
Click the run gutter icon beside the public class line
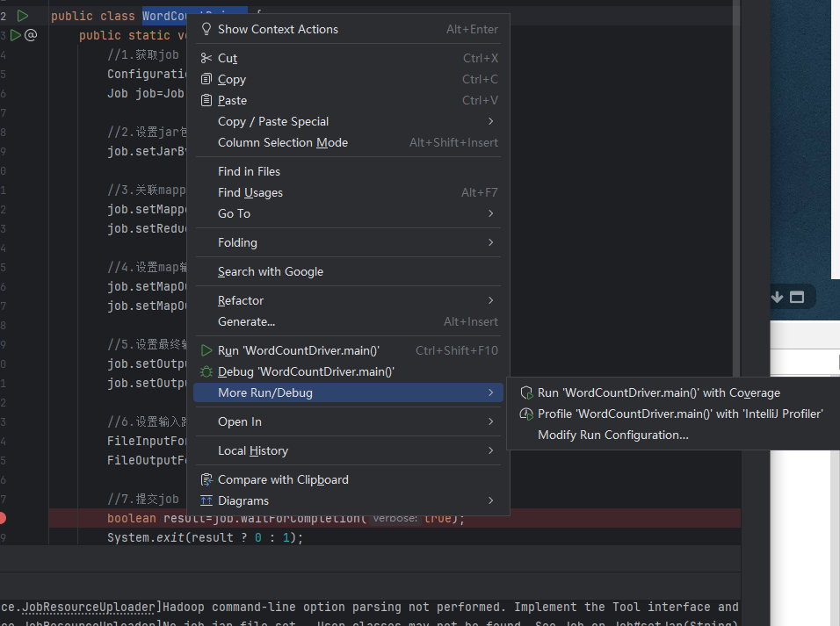tap(23, 16)
